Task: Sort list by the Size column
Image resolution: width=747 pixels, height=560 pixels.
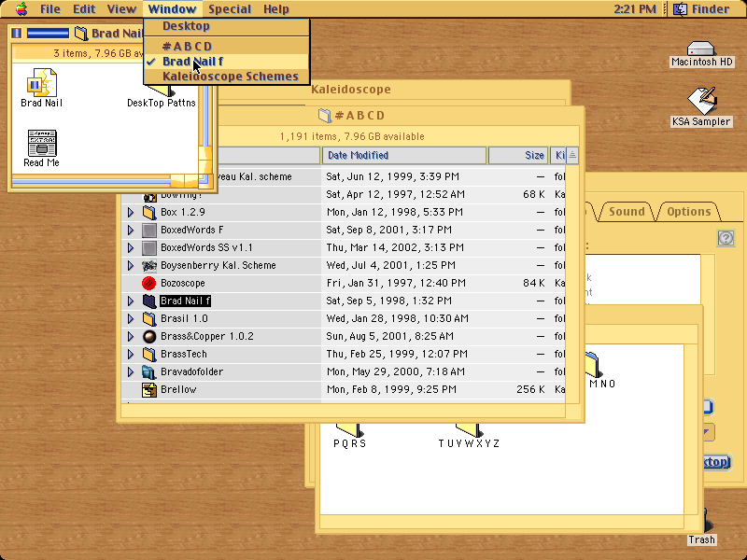Action: 518,155
